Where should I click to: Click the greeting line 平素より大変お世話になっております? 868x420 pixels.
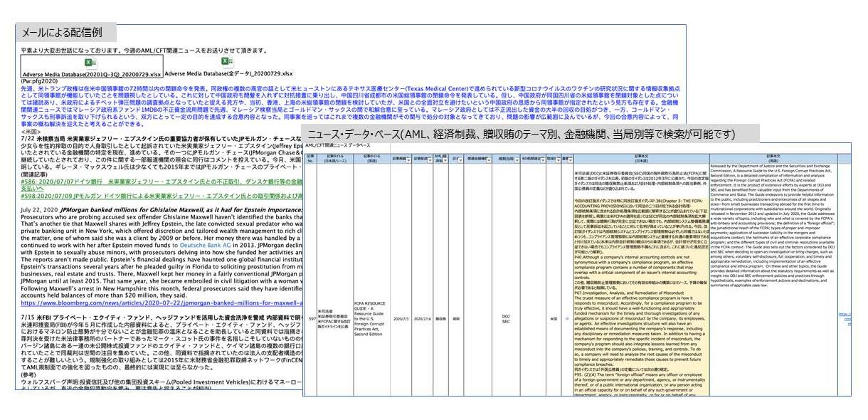pyautogui.click(x=144, y=51)
